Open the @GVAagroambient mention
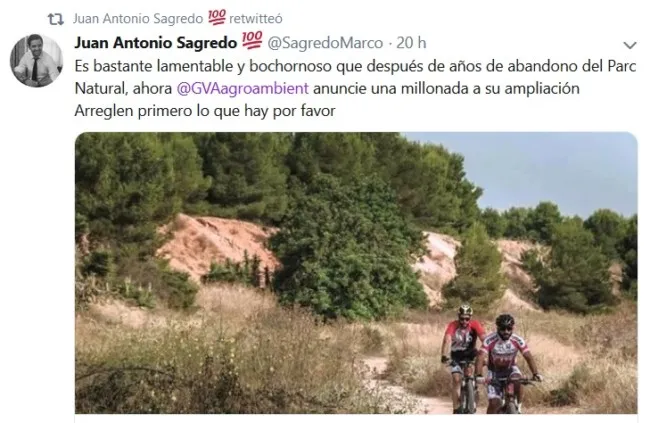Viewport: 650px width, 423px height. pyautogui.click(x=243, y=88)
